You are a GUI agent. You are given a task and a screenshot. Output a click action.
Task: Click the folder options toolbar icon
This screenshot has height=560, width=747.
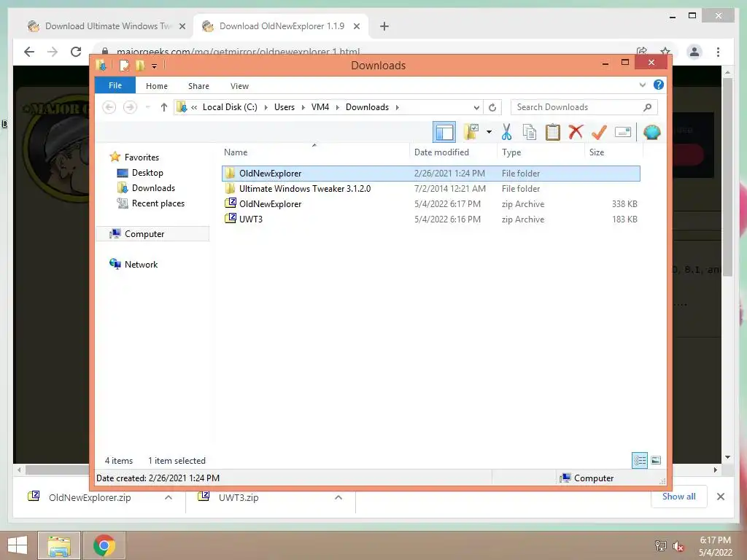tap(471, 132)
